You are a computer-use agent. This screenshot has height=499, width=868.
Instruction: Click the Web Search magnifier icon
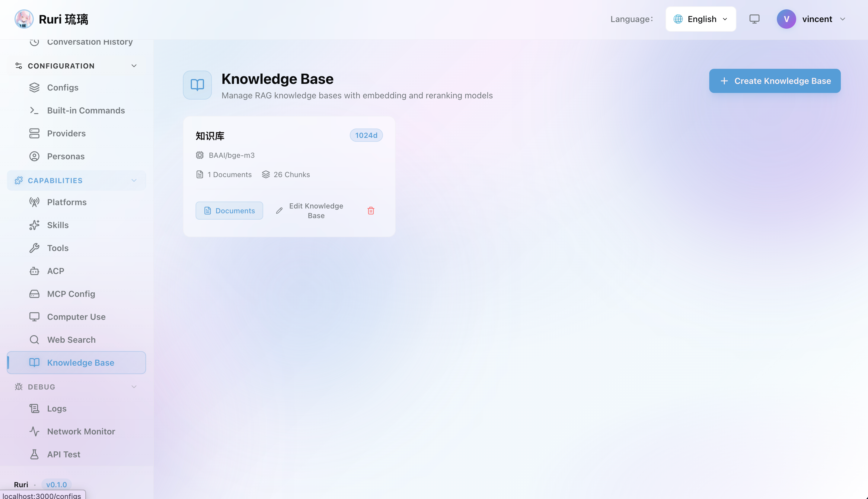point(34,340)
